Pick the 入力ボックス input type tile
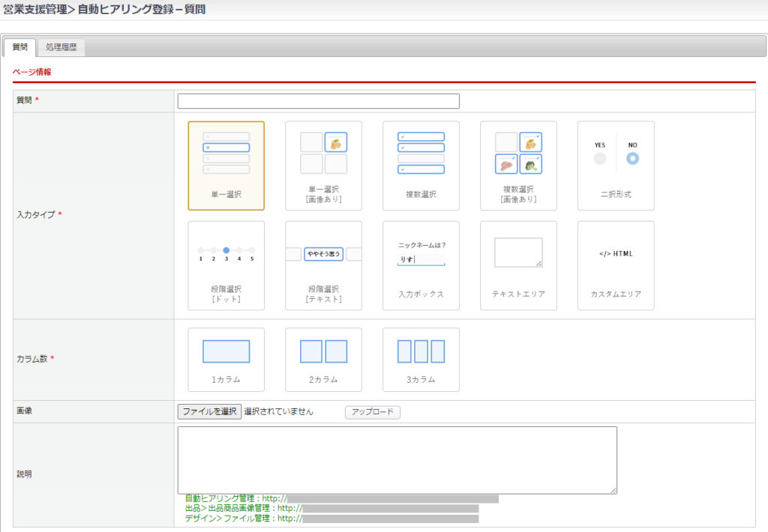 421,265
